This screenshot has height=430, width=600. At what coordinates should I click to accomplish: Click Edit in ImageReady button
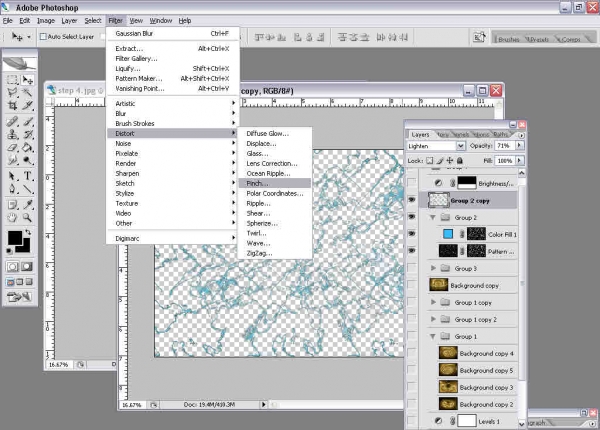tap(20, 296)
